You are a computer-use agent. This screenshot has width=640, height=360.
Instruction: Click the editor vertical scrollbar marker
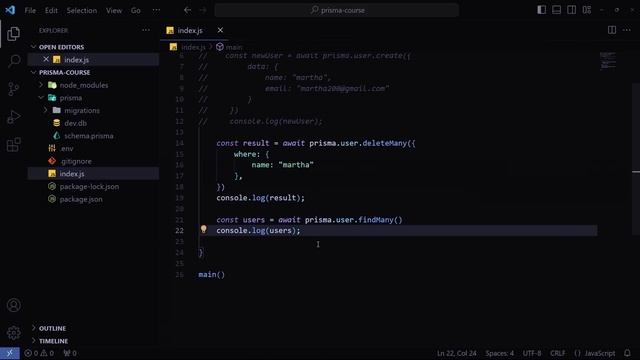click(x=636, y=171)
